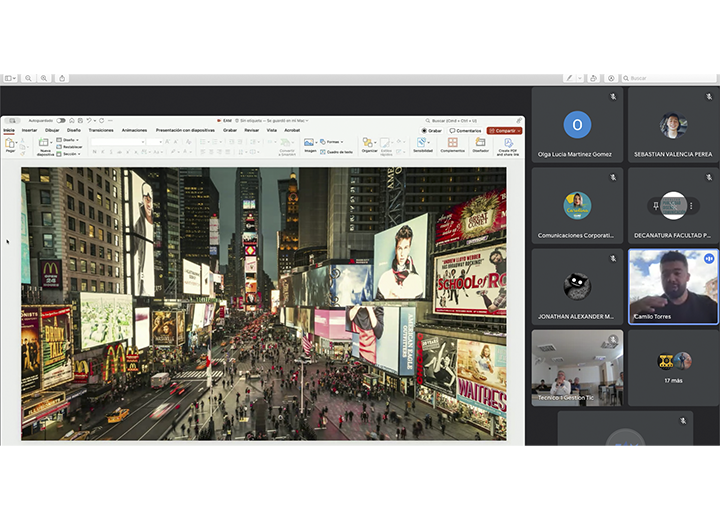Image resolution: width=720 pixels, height=520 pixels.
Task: Open the Compartir dropdown arrow
Action: (x=519, y=131)
